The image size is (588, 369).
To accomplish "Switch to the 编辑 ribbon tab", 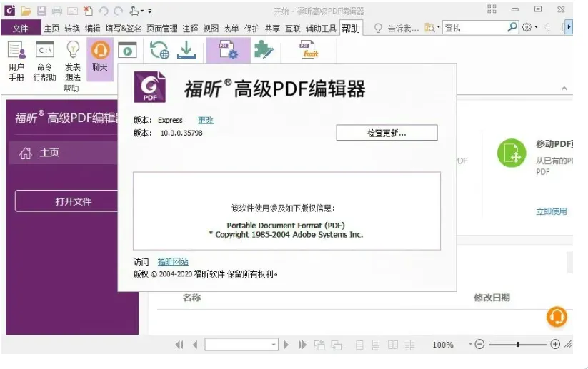I will pos(92,29).
